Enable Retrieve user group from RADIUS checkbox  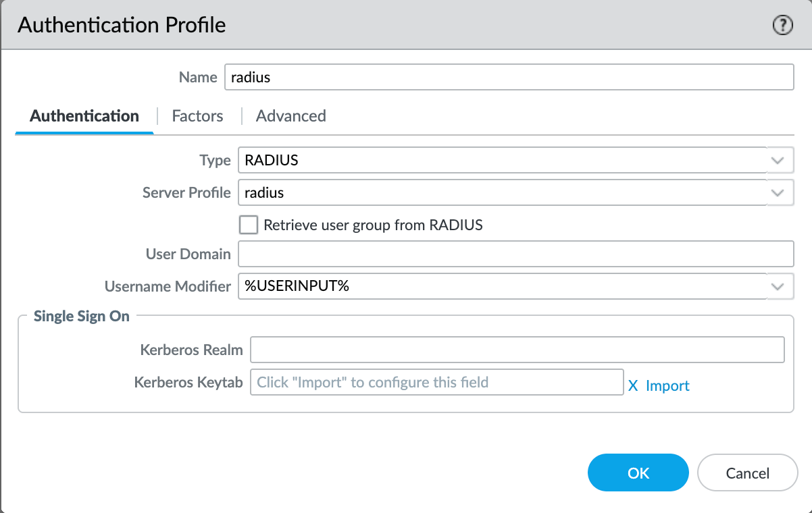[249, 225]
